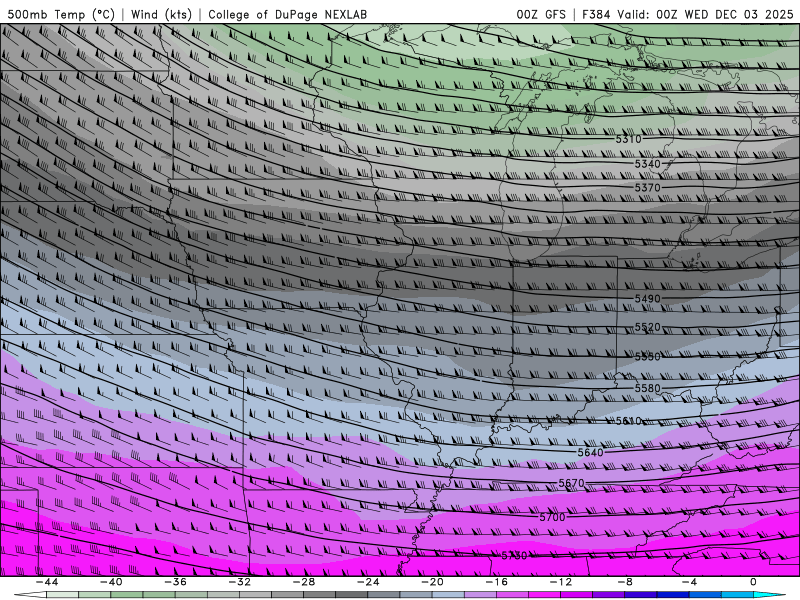Click the "Wind (kts)" header label

pos(161,14)
